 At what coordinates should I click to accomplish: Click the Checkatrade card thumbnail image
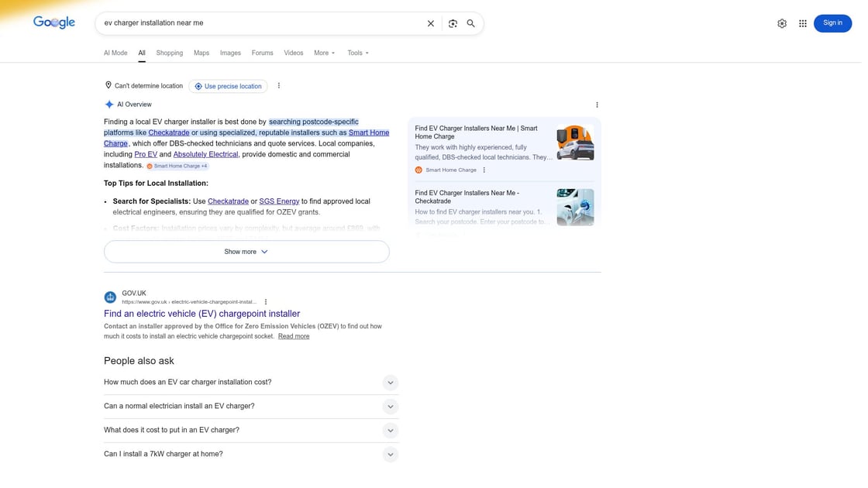(x=575, y=208)
